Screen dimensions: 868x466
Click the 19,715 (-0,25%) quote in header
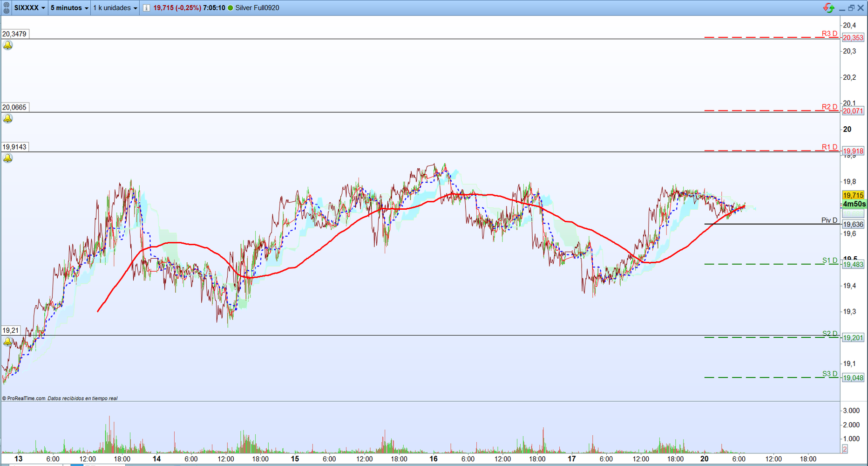(x=177, y=8)
